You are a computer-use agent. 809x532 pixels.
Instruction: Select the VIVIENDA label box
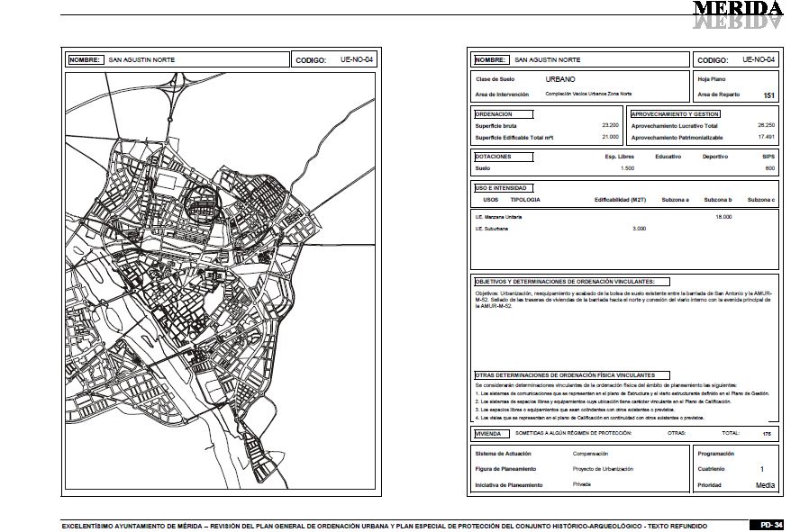coord(492,434)
